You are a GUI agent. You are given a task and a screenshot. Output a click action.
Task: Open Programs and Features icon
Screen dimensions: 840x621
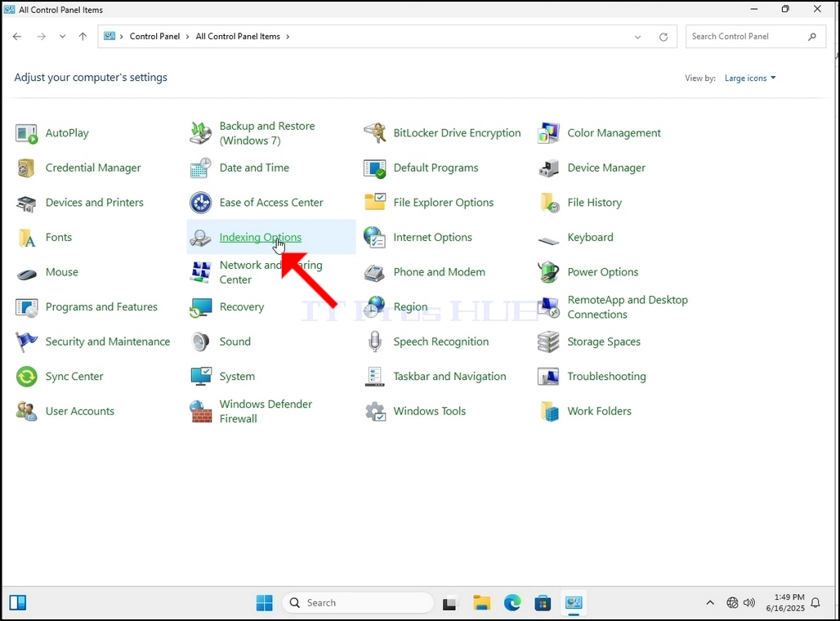[x=26, y=307]
